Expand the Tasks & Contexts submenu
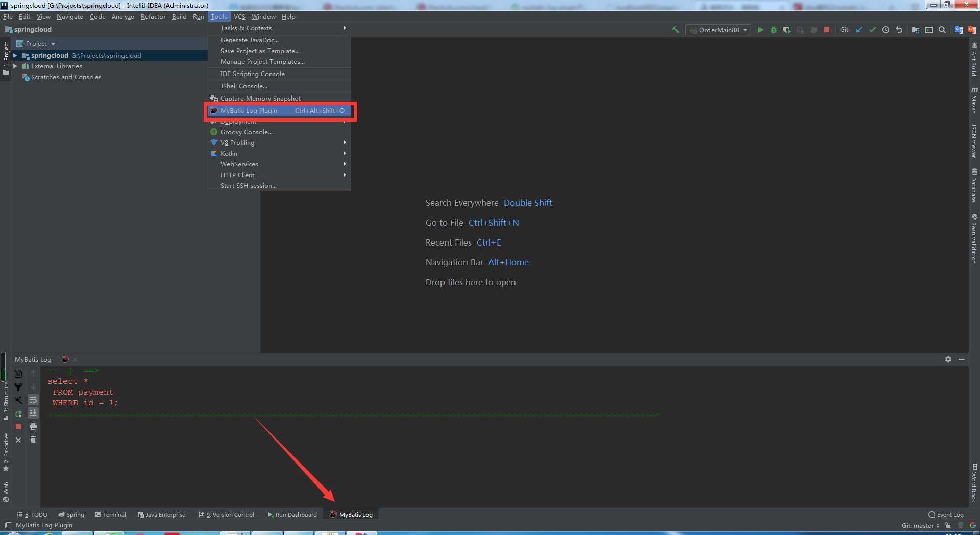 tap(279, 28)
